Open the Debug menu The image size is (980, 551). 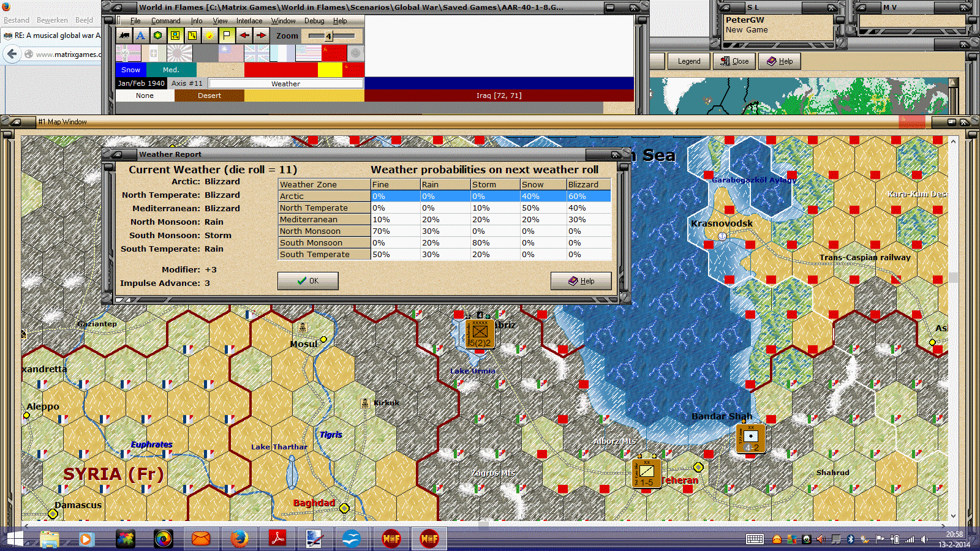click(x=314, y=21)
